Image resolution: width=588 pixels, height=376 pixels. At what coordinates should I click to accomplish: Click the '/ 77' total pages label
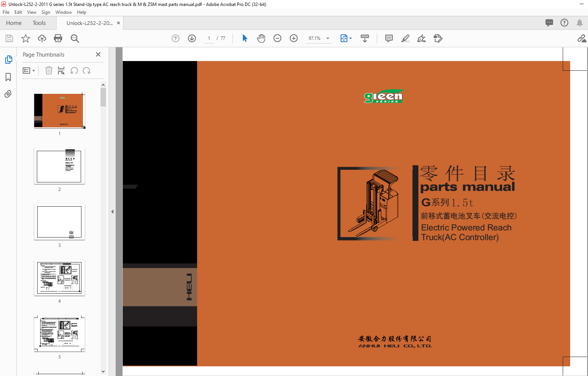(x=221, y=38)
